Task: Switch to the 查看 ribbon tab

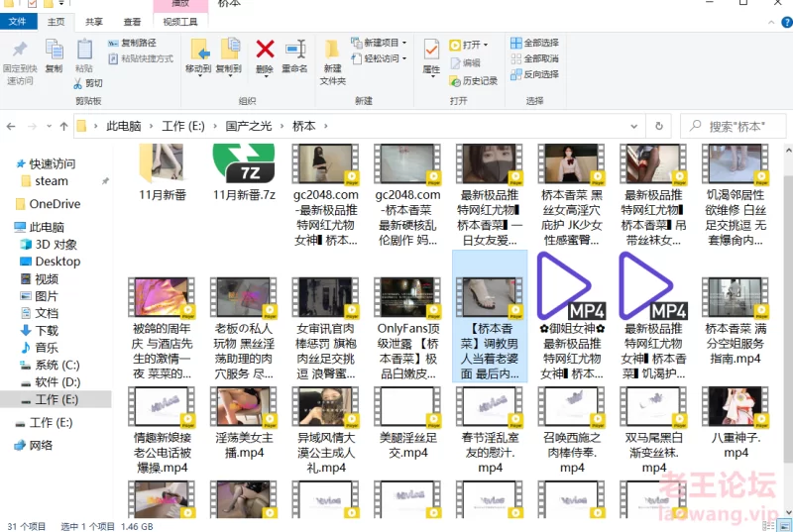Action: (x=132, y=22)
